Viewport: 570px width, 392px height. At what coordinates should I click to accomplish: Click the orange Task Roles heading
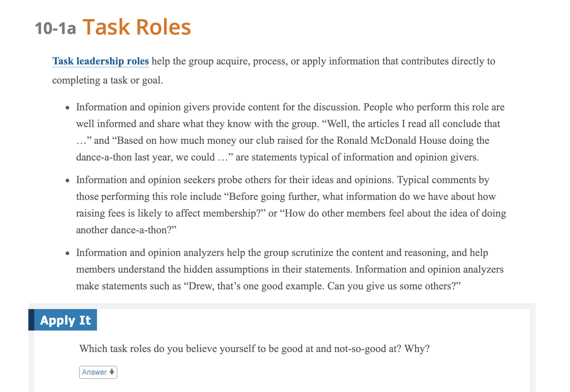(136, 27)
